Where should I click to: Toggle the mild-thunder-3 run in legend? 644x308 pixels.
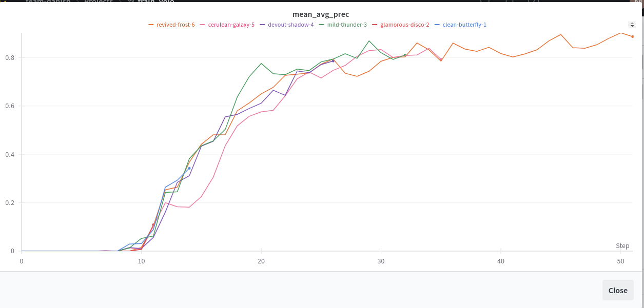point(347,24)
